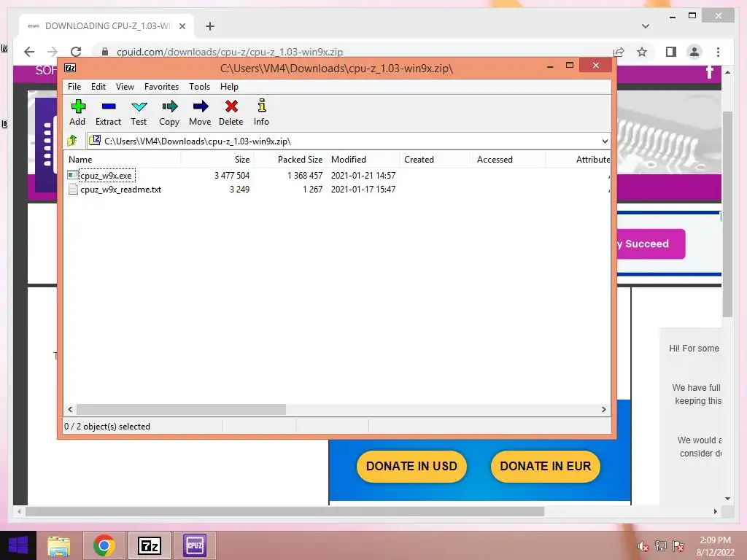This screenshot has height=560, width=747.
Task: Open the File menu
Action: 74,87
